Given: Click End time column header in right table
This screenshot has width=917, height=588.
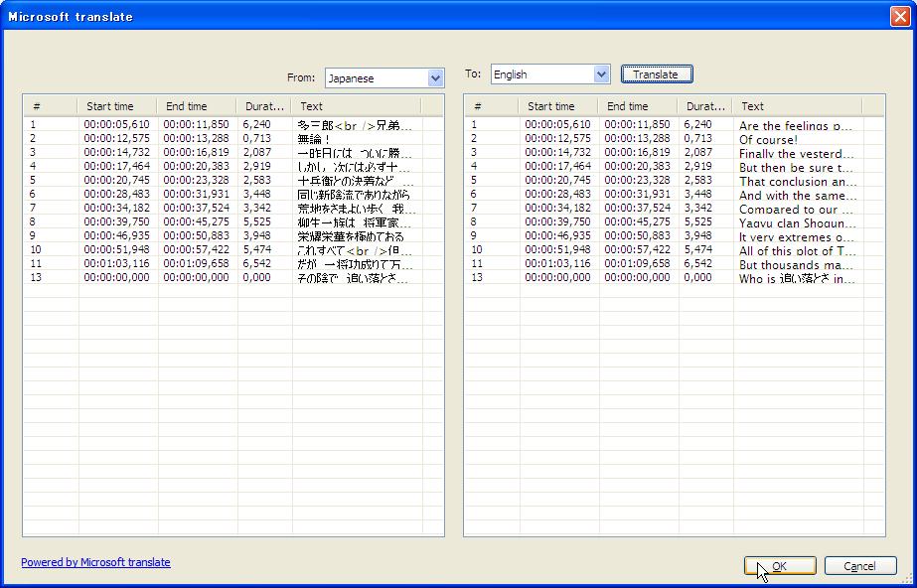Looking at the screenshot, I should [638, 106].
